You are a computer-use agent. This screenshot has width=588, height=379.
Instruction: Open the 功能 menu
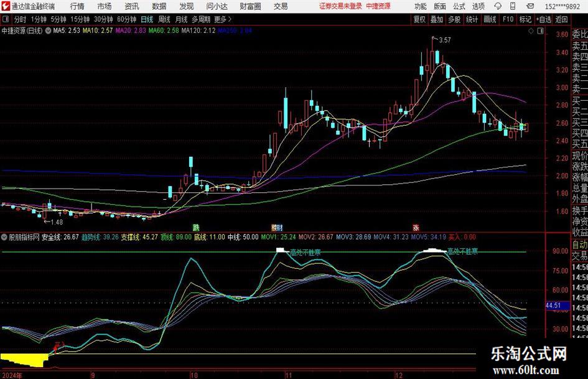[421, 6]
